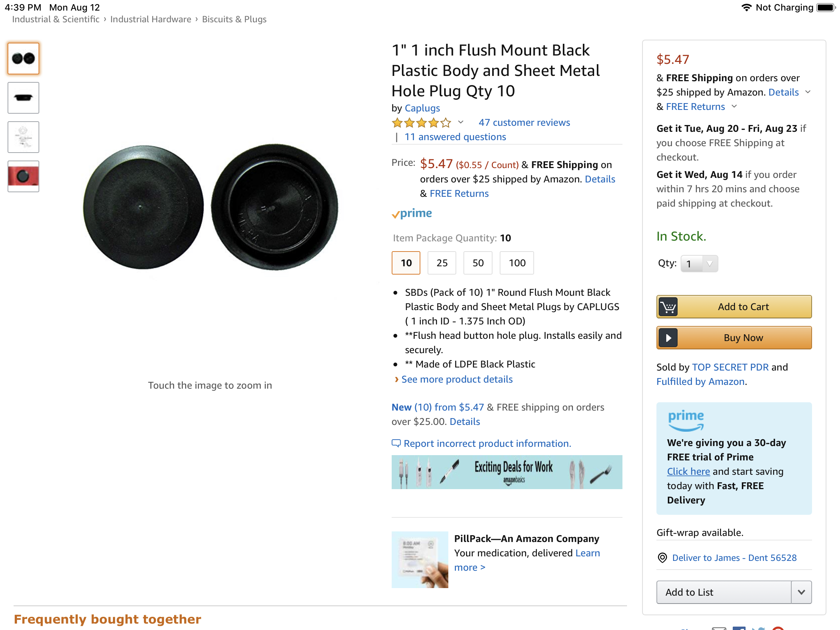Tap the play arrow icon on Buy Now
The height and width of the screenshot is (630, 840).
tap(668, 338)
